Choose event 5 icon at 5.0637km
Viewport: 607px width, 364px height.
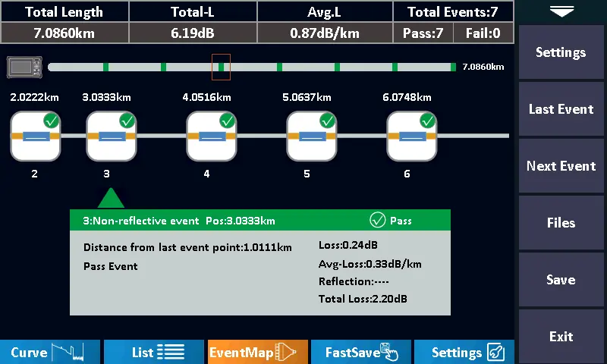tap(312, 136)
